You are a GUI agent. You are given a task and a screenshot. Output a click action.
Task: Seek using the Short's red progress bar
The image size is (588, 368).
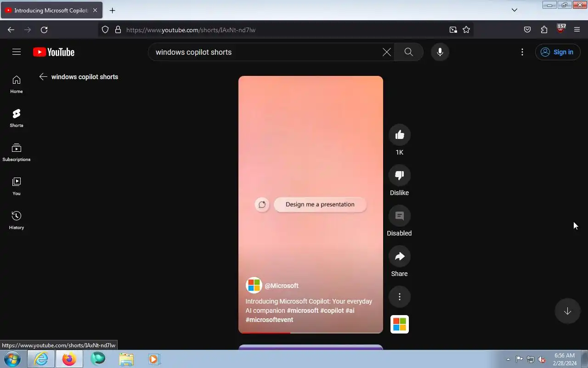coord(311,332)
